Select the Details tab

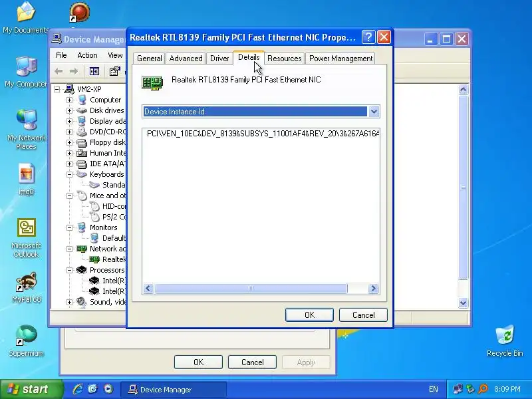(x=249, y=57)
